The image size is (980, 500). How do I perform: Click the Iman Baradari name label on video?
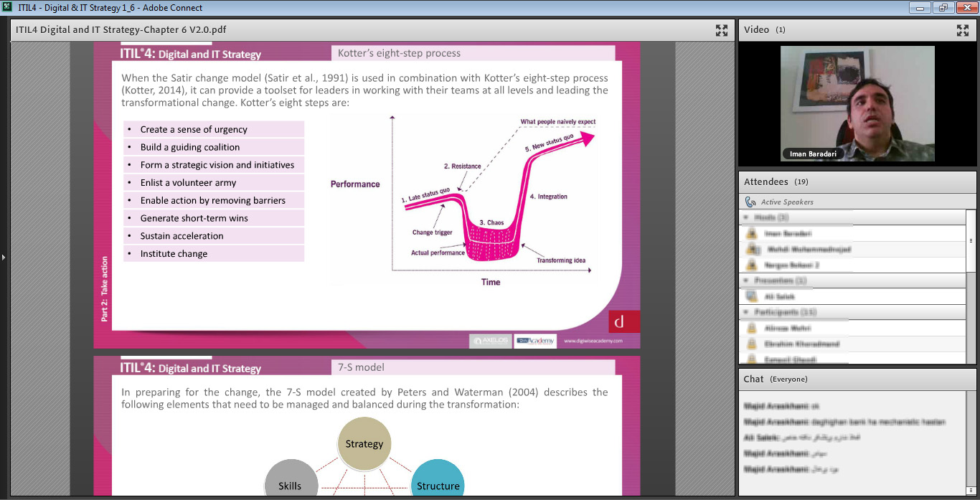pyautogui.click(x=813, y=154)
